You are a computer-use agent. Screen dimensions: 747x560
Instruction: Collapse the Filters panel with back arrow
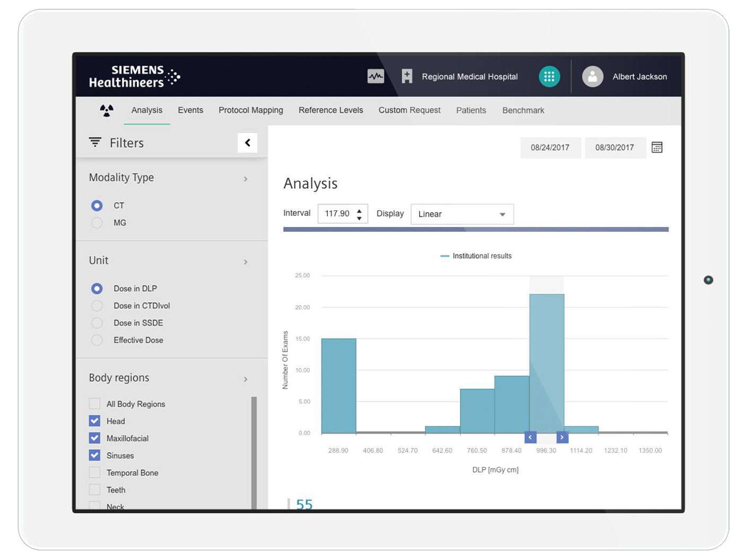(x=247, y=143)
